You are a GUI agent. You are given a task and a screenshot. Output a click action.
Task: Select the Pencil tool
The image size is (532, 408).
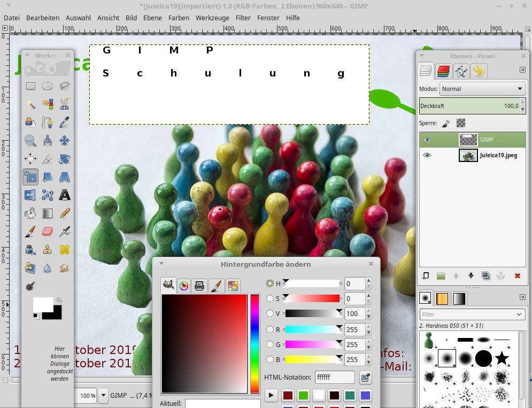pos(65,213)
